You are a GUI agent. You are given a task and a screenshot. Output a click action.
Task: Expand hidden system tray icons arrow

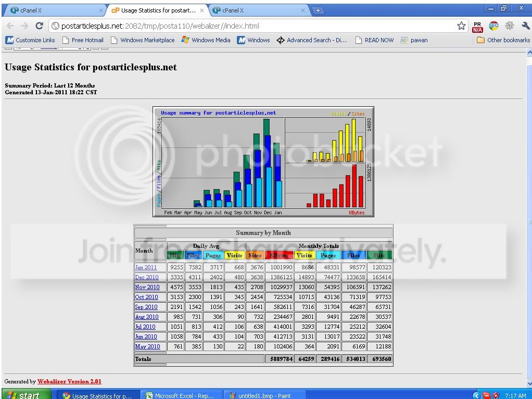477,395
